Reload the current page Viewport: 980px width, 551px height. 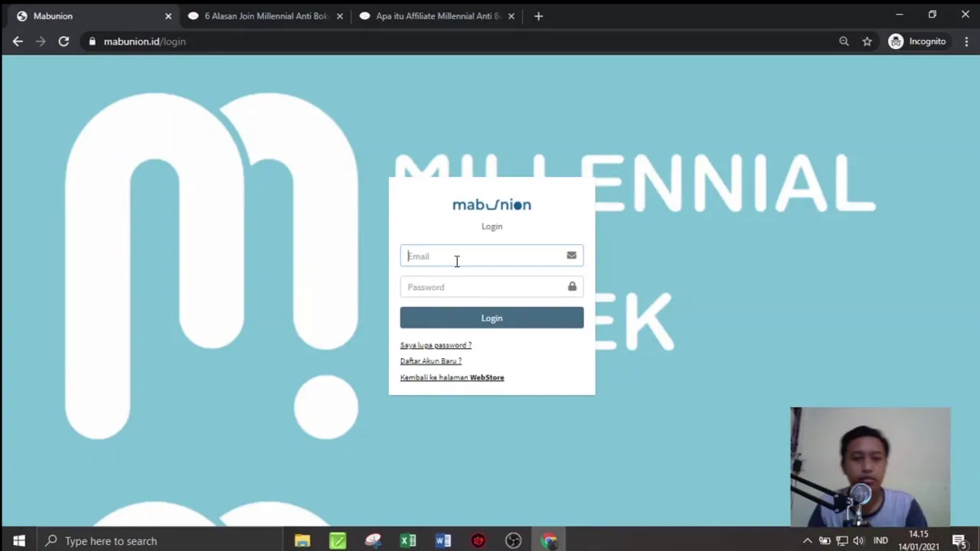pyautogui.click(x=64, y=41)
